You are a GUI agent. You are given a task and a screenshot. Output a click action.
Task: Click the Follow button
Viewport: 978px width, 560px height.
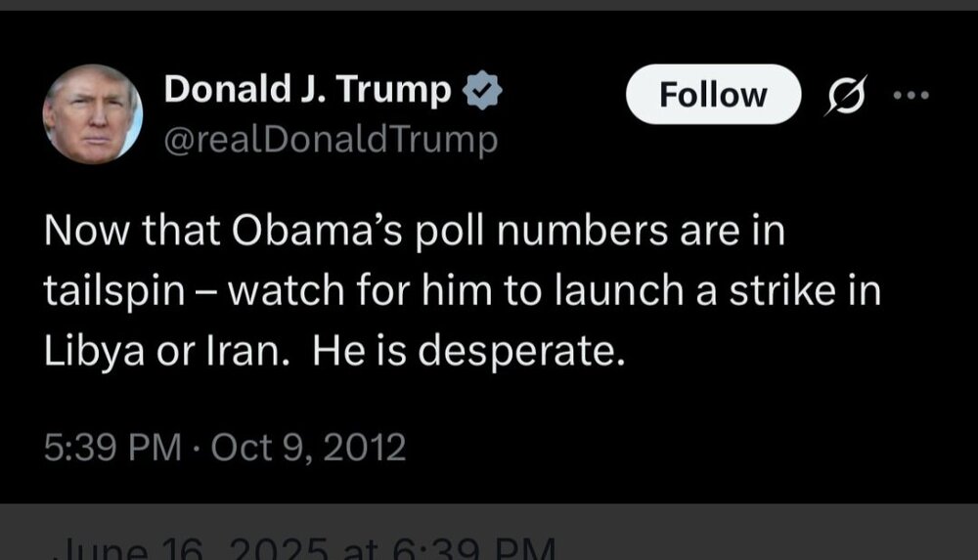coord(713,95)
